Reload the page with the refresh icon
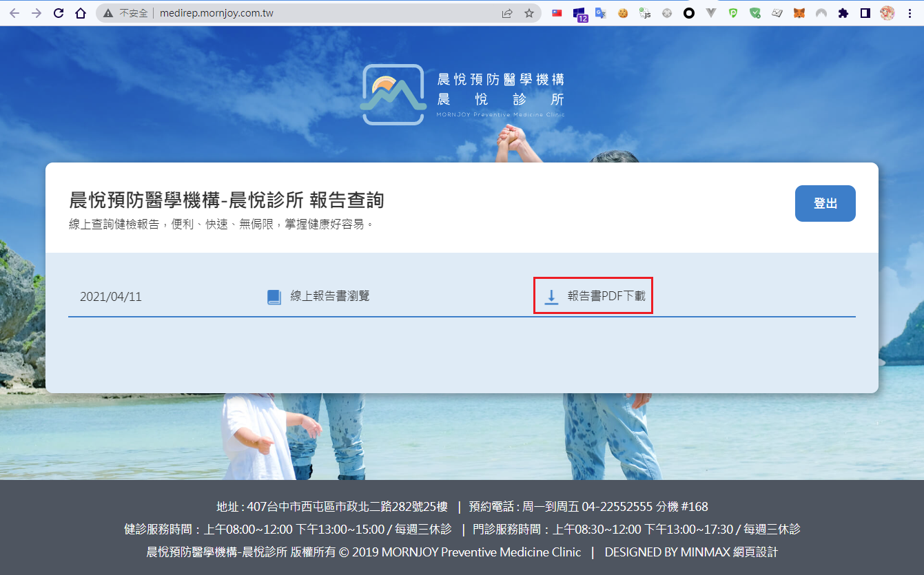The width and height of the screenshot is (924, 575). click(x=59, y=13)
